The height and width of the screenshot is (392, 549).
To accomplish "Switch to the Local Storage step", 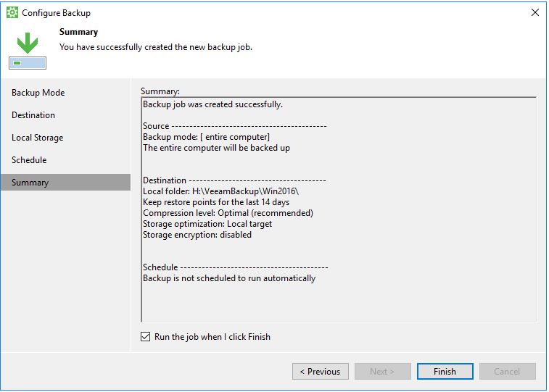I will [38, 138].
